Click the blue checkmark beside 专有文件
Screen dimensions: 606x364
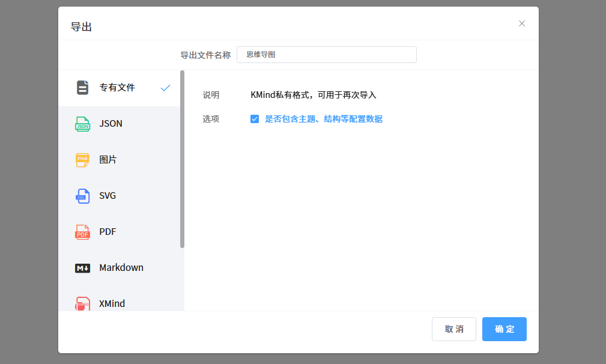(165, 87)
